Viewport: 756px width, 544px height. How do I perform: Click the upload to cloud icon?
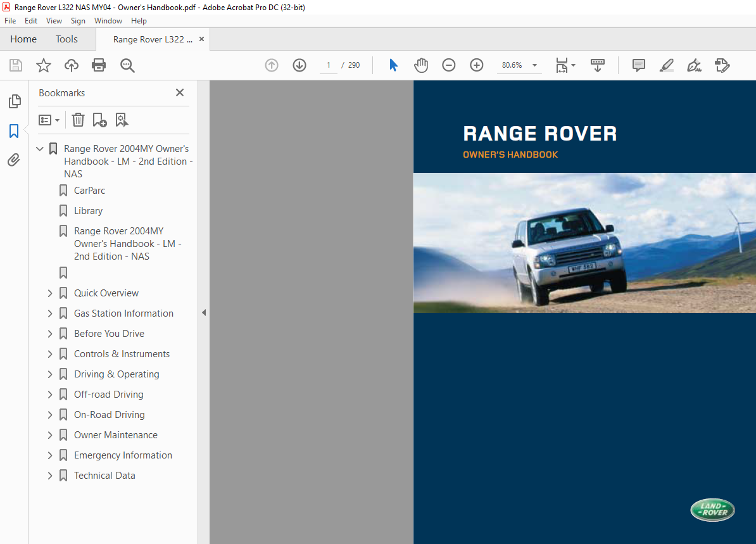point(72,65)
